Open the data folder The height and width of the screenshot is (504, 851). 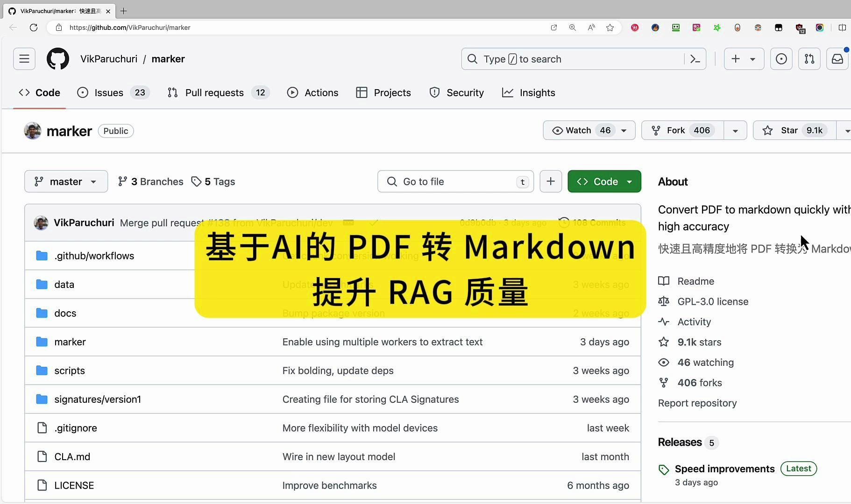[64, 284]
